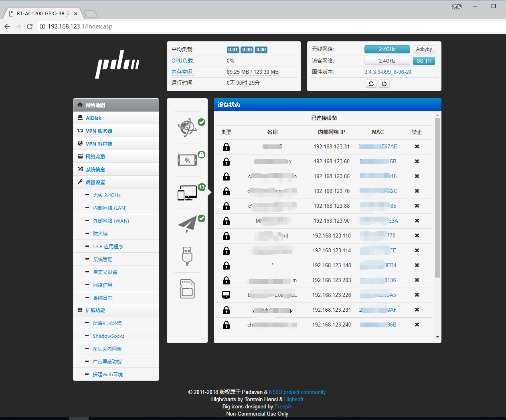Block device 192.168.123.226 with X
Screen dimensions: 506x420
(417, 295)
